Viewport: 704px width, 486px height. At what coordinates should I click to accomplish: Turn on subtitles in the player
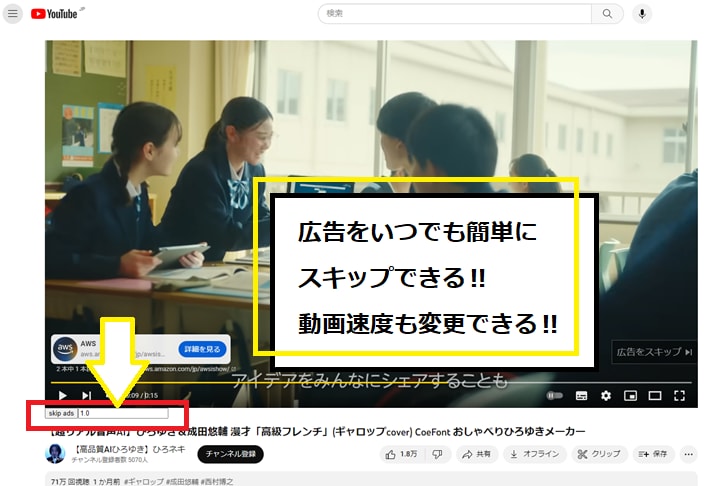tap(581, 395)
